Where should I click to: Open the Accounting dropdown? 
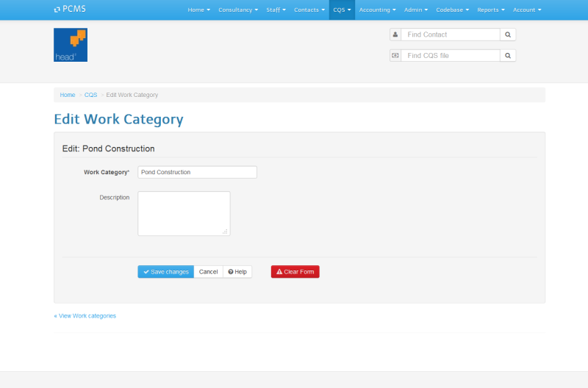click(x=377, y=10)
